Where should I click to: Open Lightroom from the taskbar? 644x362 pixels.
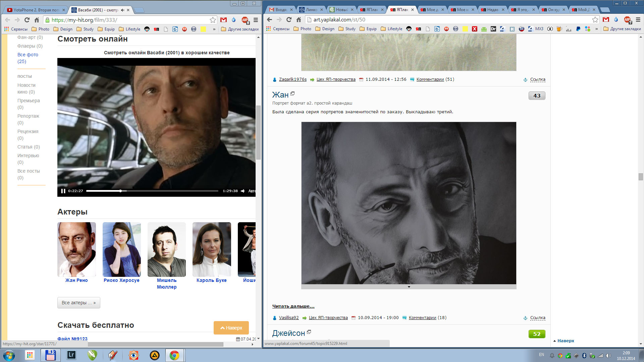[x=71, y=355]
